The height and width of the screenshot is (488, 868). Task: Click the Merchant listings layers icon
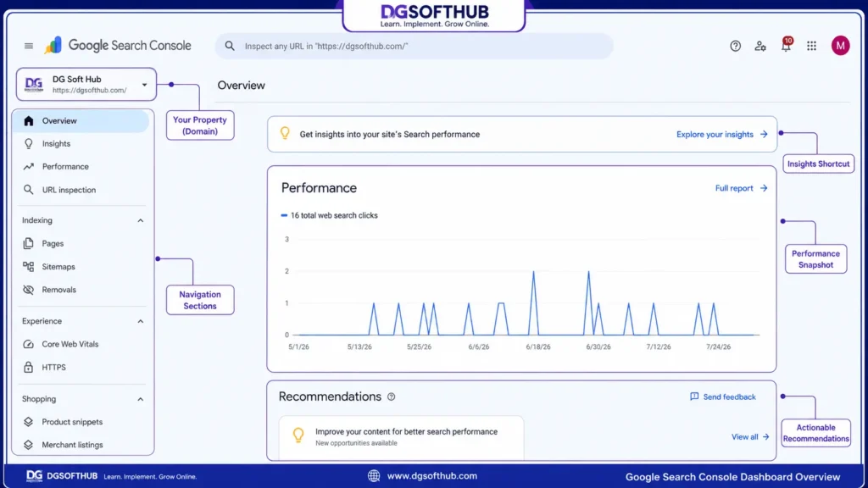click(28, 445)
